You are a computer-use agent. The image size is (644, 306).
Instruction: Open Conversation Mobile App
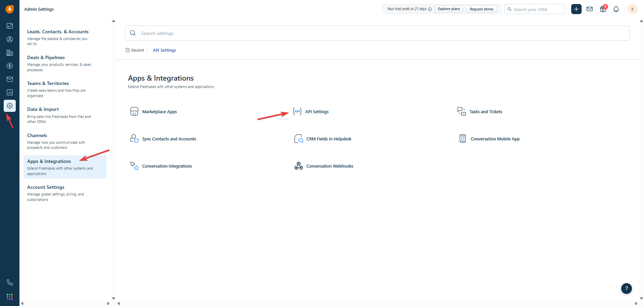point(489,139)
